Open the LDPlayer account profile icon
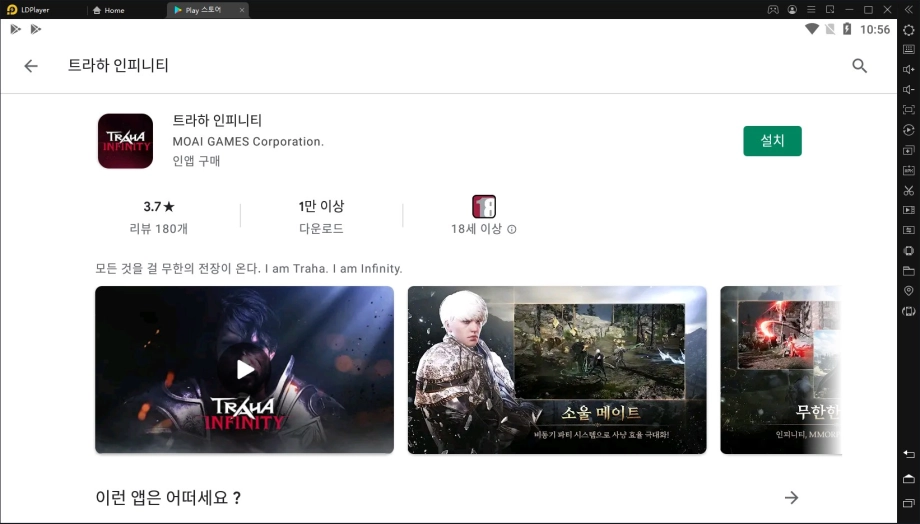The width and height of the screenshot is (920, 524). coord(792,10)
